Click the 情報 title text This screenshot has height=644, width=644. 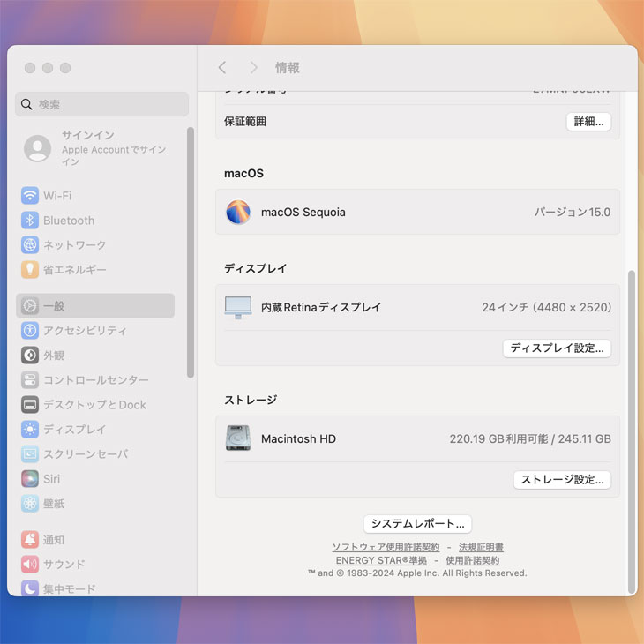point(288,68)
